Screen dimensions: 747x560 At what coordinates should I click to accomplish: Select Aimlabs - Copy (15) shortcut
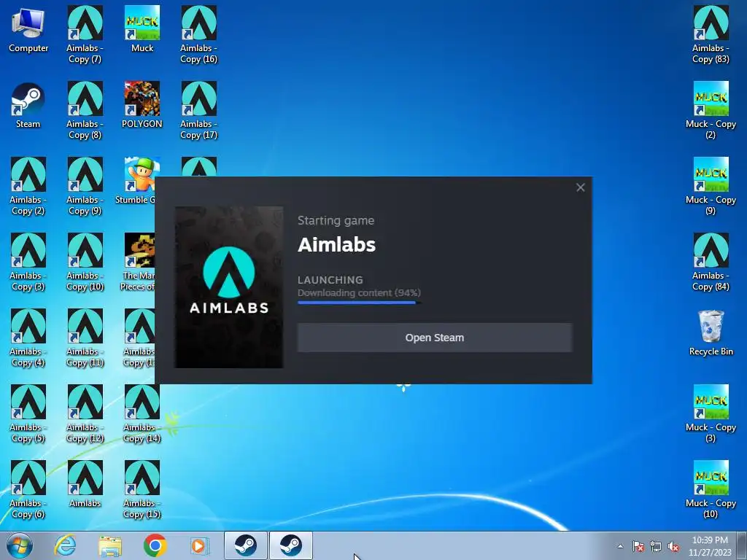[x=142, y=489]
